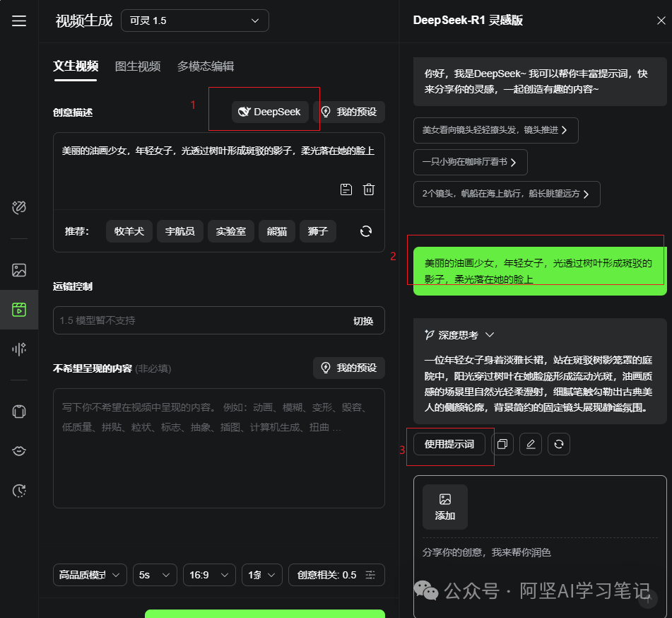Click the DeepSeek greeting message text
Viewport: 672px width, 618px height.
536,81
